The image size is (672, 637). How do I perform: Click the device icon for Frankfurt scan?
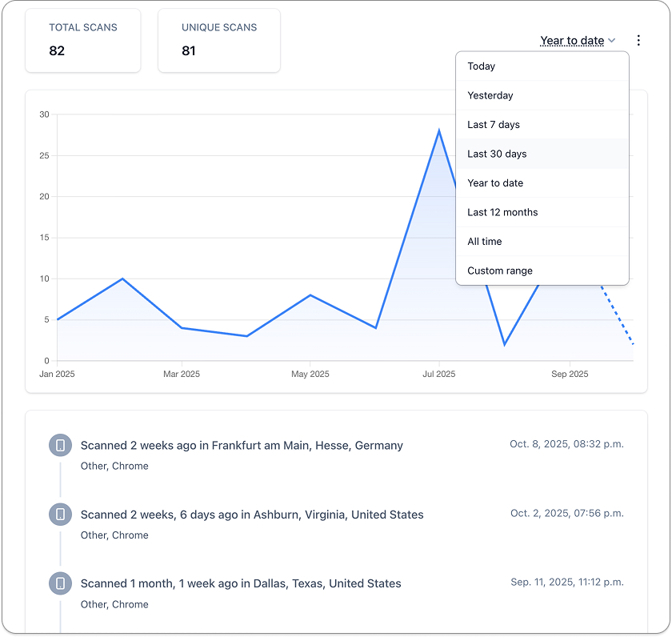(61, 445)
